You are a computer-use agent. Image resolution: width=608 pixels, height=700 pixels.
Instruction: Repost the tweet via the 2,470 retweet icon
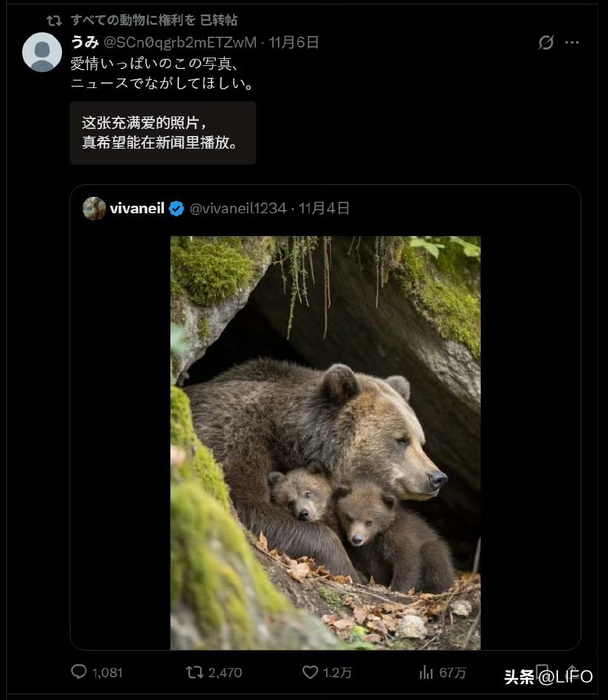(x=195, y=672)
